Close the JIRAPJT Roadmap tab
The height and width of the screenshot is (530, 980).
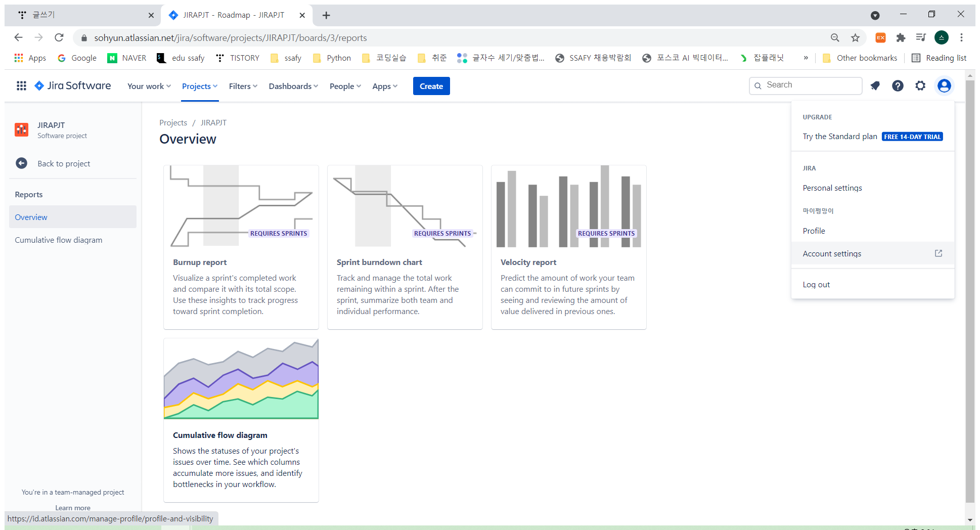pos(302,15)
